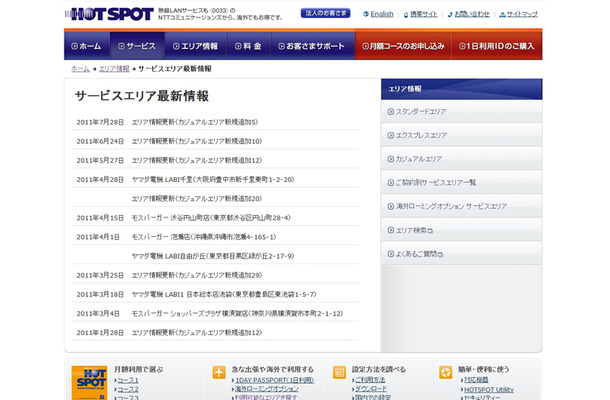Open the orange HOTSPOT thumbnail in footer
610x400 pixels.
[x=89, y=383]
